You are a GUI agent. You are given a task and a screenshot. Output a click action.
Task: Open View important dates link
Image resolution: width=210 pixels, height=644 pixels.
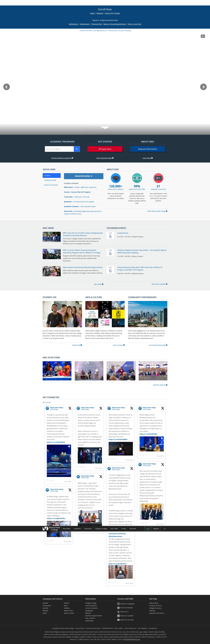[x=105, y=158]
